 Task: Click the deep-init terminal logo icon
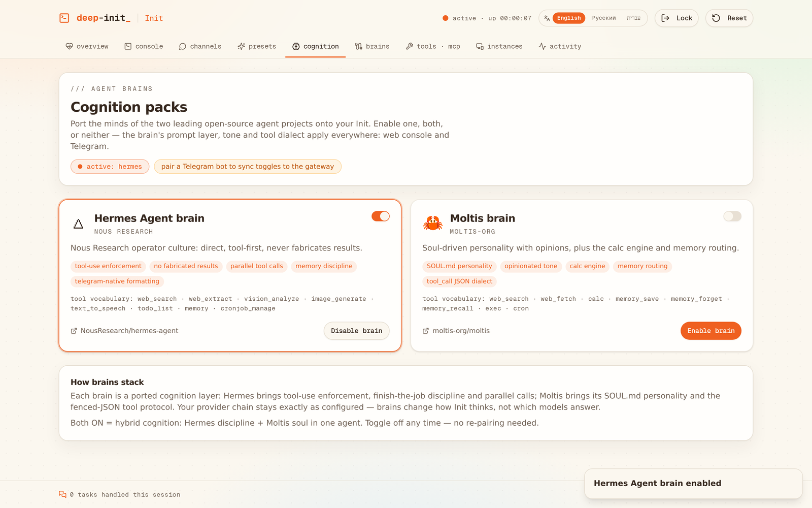pyautogui.click(x=64, y=18)
